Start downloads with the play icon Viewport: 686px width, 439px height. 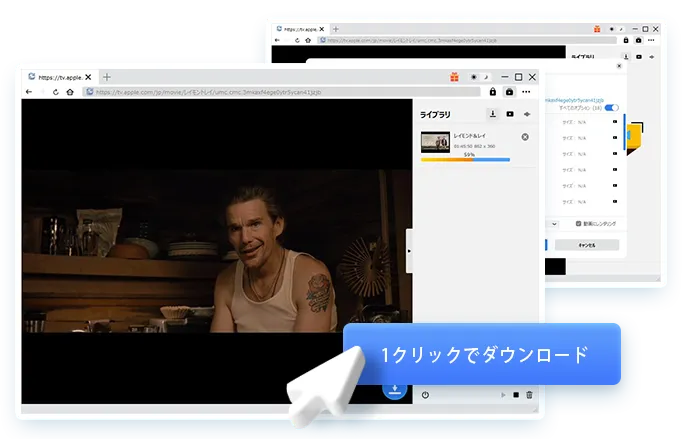(x=503, y=395)
